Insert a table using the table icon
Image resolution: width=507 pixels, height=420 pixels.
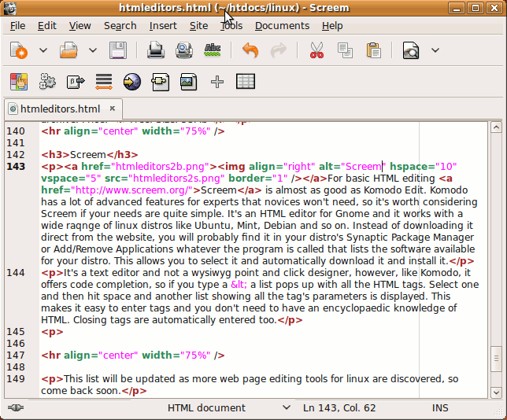pos(246,81)
